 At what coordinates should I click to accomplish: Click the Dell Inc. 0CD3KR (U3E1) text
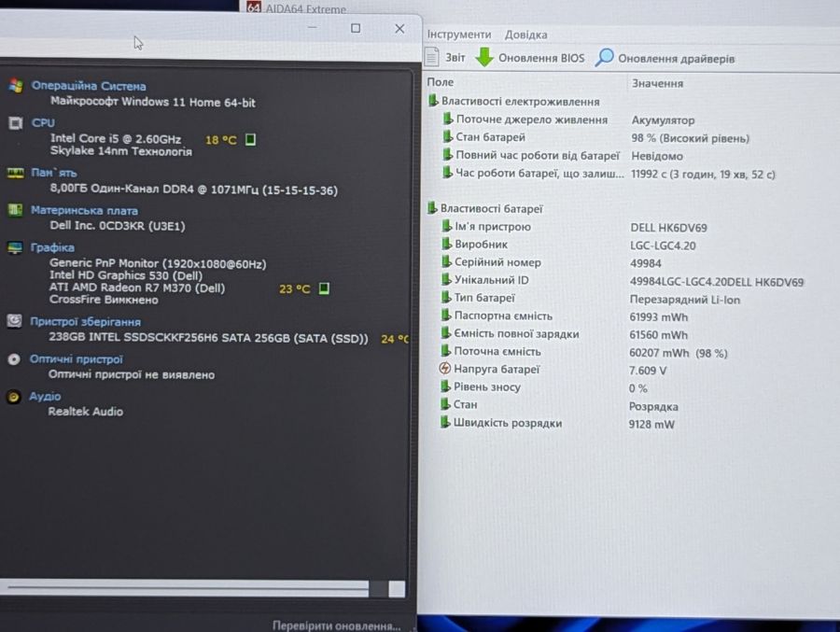118,226
